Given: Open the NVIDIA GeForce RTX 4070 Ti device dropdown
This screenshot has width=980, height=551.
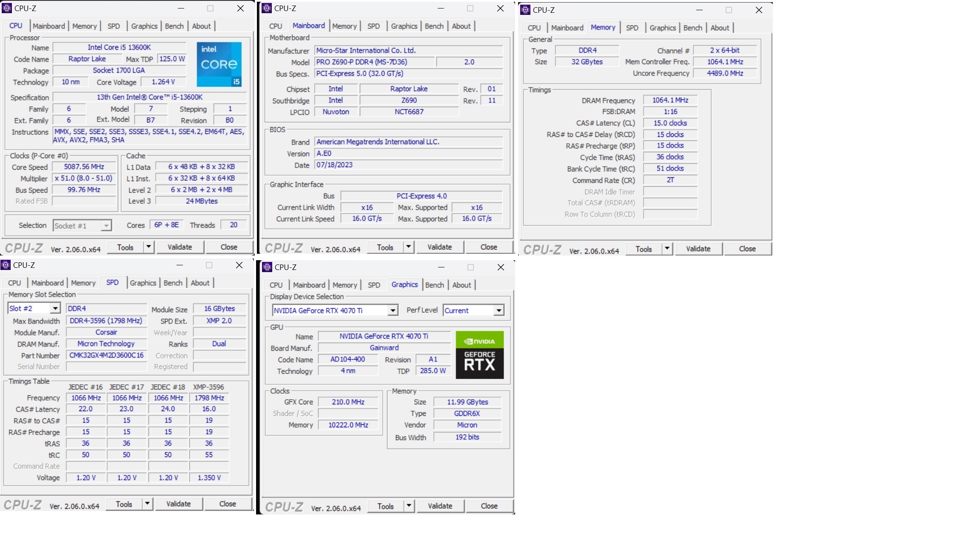Looking at the screenshot, I should [393, 310].
